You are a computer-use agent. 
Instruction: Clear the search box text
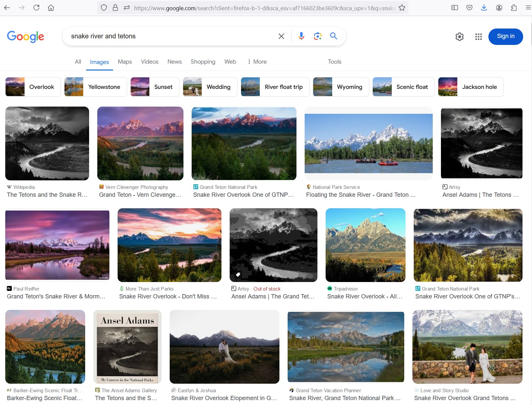coord(281,36)
